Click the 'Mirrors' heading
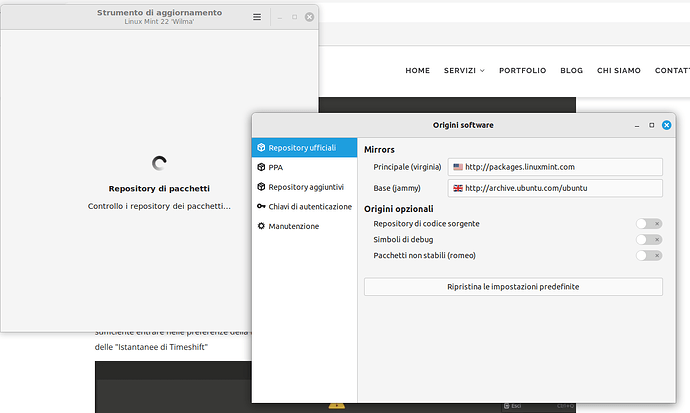Image resolution: width=690 pixels, height=413 pixels. (379, 150)
